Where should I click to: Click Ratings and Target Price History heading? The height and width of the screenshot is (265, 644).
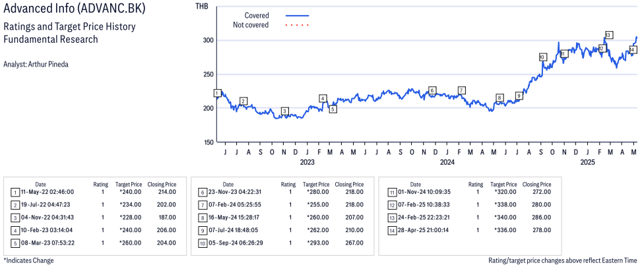coord(69,27)
